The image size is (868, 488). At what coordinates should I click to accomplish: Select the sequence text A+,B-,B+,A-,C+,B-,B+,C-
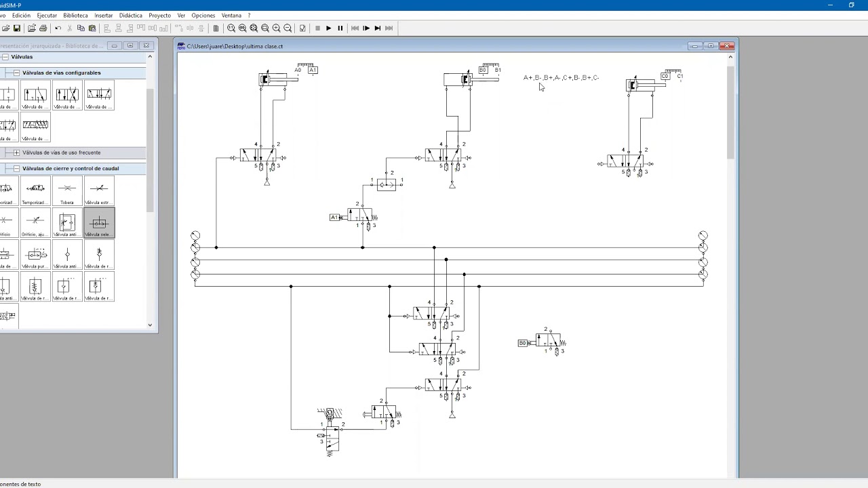pyautogui.click(x=561, y=78)
